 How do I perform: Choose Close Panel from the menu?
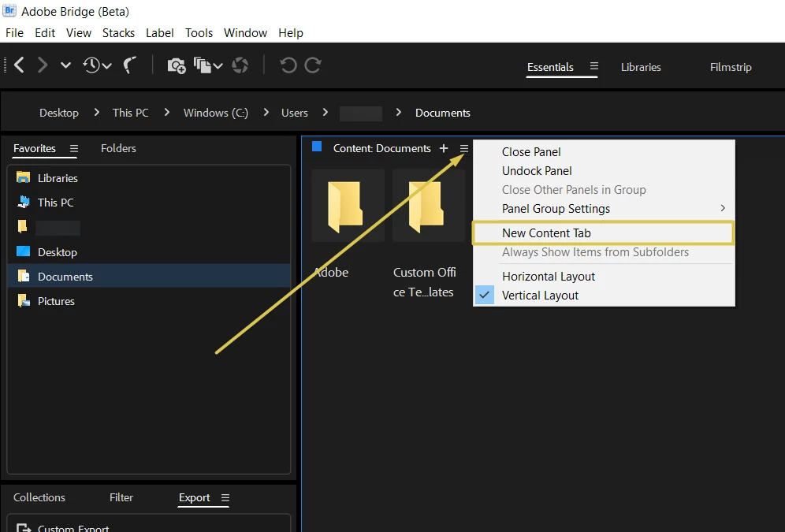pos(604,152)
